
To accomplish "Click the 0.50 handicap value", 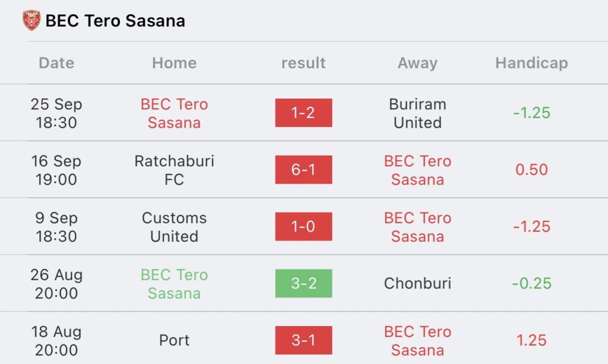I will 531,170.
